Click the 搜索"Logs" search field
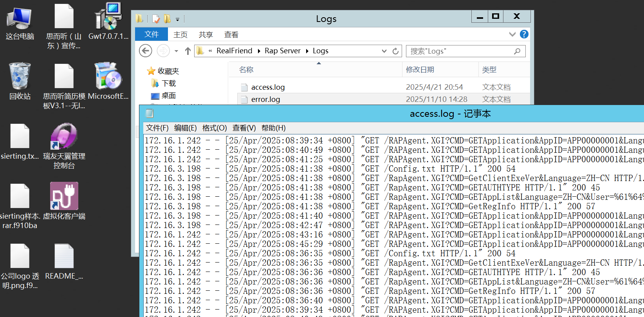 (466, 51)
